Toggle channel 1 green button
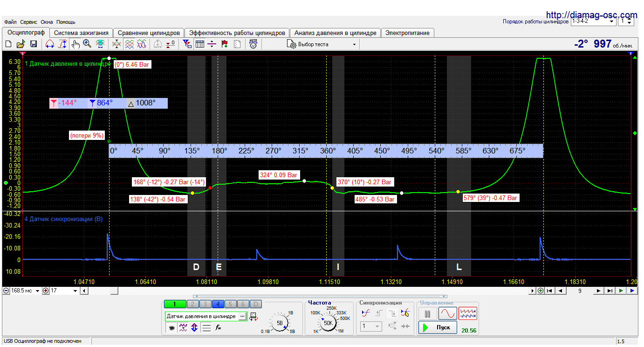The width and height of the screenshot is (644, 347). pyautogui.click(x=175, y=304)
